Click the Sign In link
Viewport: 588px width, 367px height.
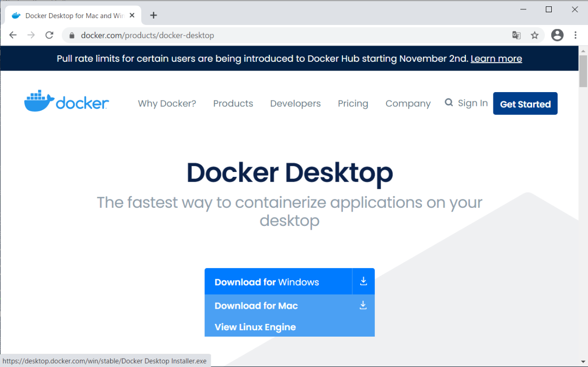(473, 103)
